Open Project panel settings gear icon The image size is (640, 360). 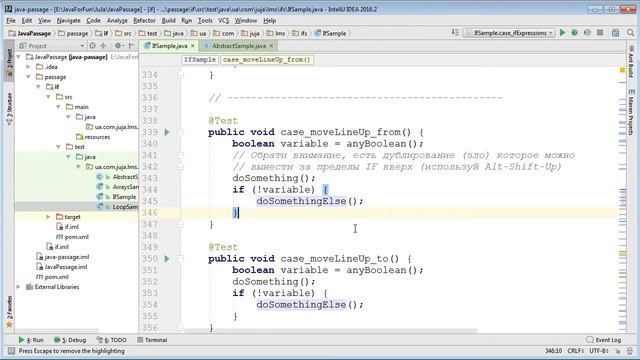[x=118, y=46]
